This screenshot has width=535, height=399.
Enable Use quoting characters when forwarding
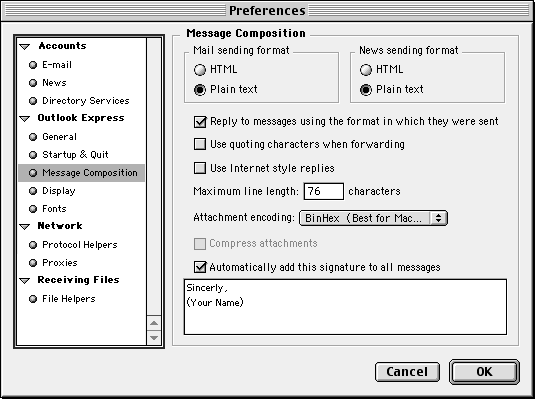coord(200,144)
